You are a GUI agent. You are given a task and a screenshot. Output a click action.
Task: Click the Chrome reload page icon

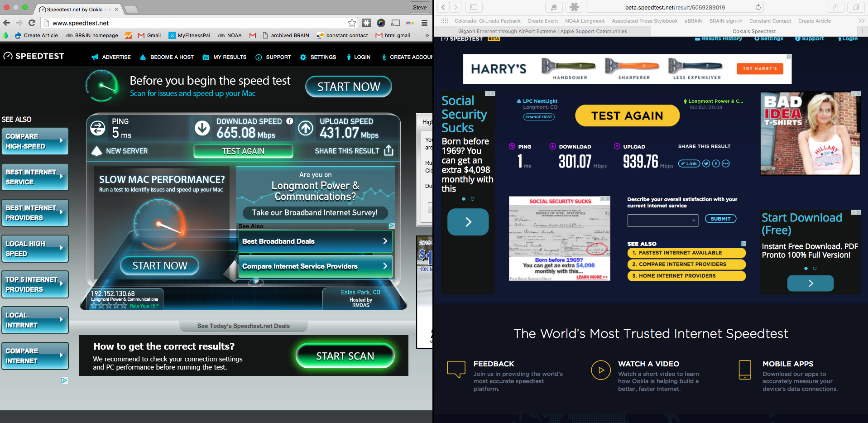(x=32, y=23)
